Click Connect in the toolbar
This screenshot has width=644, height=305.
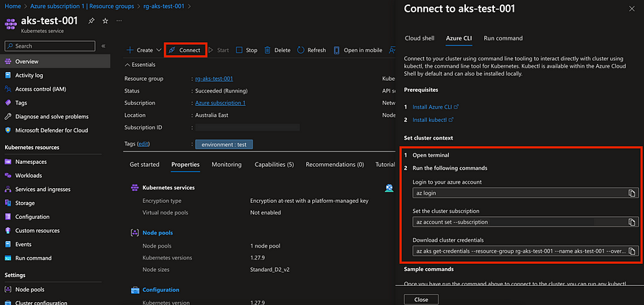[185, 50]
